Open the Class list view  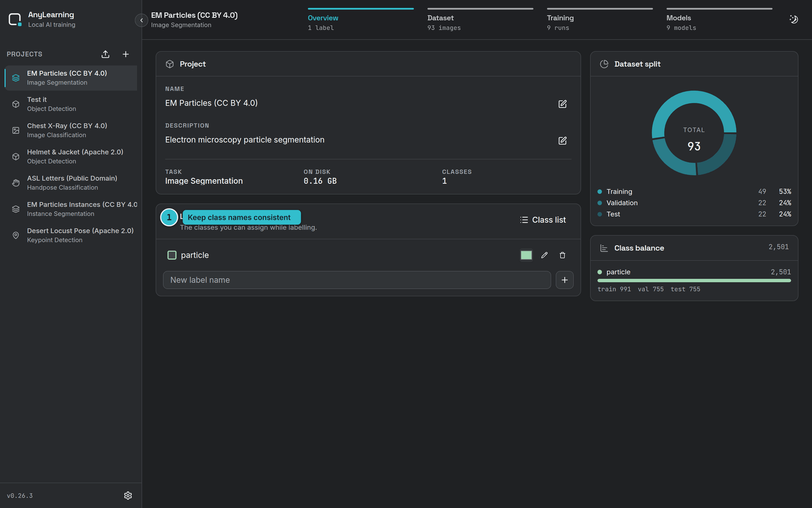point(543,220)
